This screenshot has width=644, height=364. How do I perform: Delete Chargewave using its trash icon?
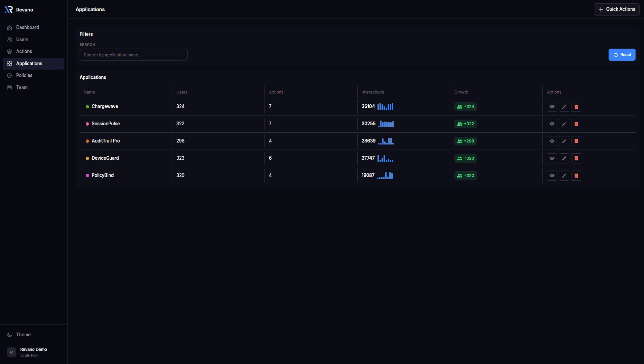pyautogui.click(x=576, y=107)
